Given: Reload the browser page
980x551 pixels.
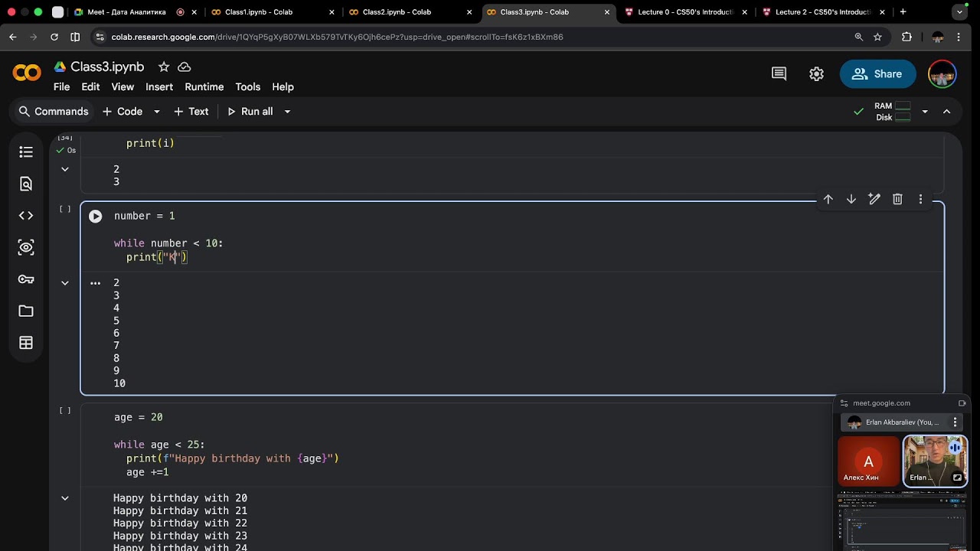Looking at the screenshot, I should tap(54, 37).
